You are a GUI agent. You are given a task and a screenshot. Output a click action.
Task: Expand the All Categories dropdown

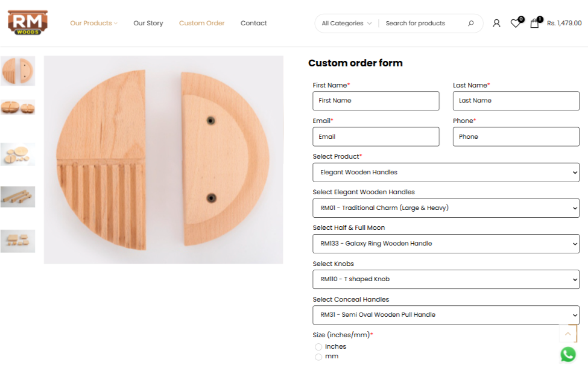(346, 24)
